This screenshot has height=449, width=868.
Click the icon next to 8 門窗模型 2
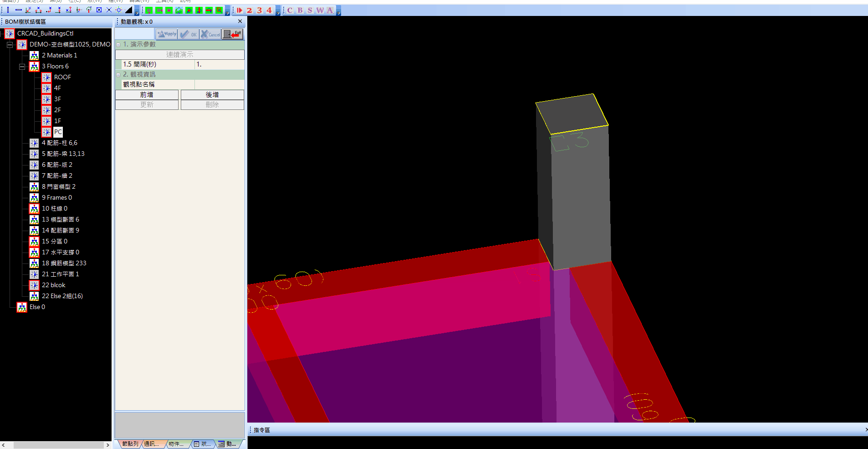(x=34, y=187)
